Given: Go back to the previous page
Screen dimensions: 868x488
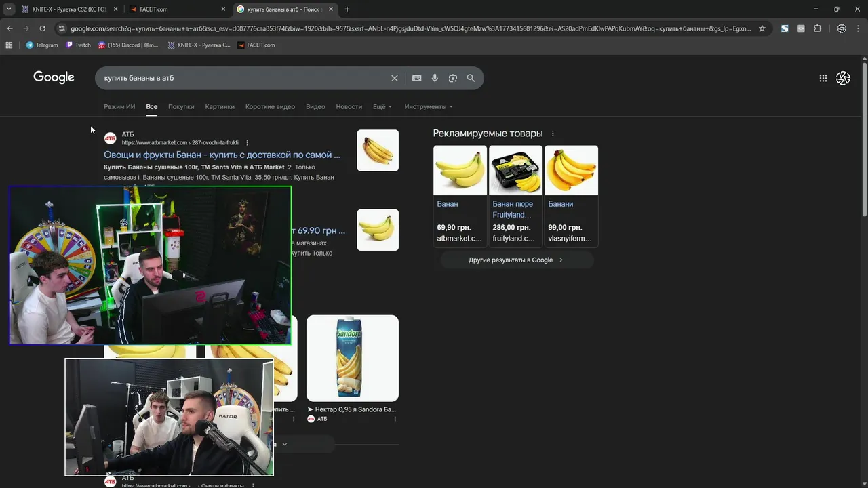Looking at the screenshot, I should coord(9,28).
